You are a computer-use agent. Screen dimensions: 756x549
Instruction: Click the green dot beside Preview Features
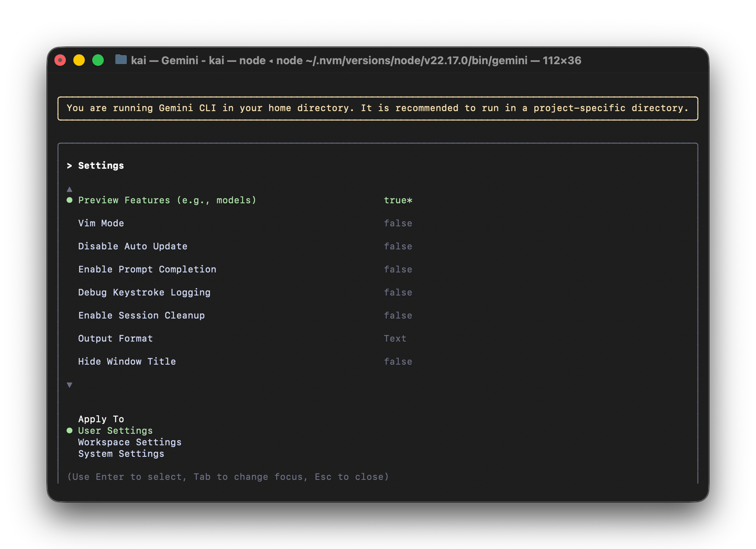click(x=70, y=200)
